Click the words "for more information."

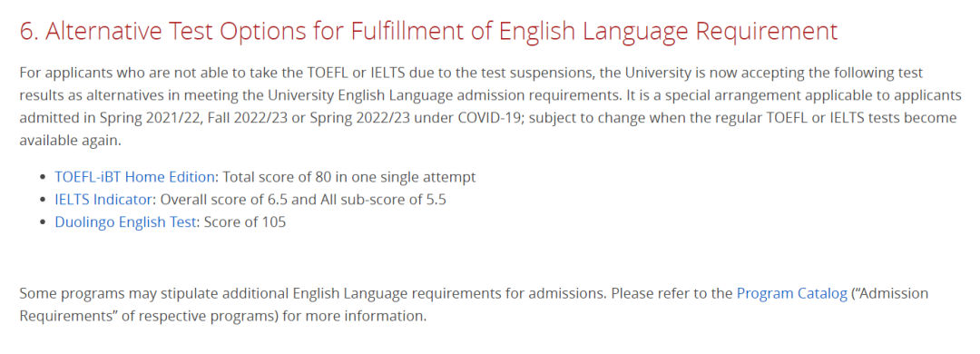(x=355, y=316)
